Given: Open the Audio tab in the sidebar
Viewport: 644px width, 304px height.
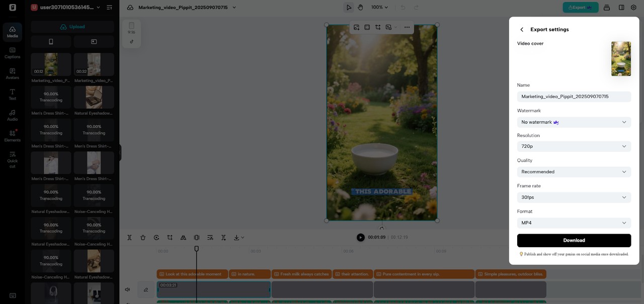Looking at the screenshot, I should pos(13,115).
